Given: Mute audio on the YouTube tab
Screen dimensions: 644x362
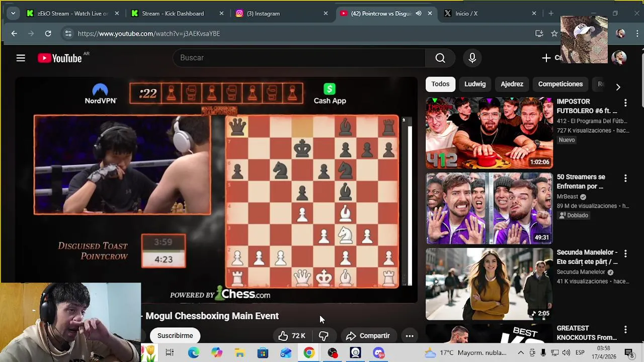Looking at the screenshot, I should 418,14.
